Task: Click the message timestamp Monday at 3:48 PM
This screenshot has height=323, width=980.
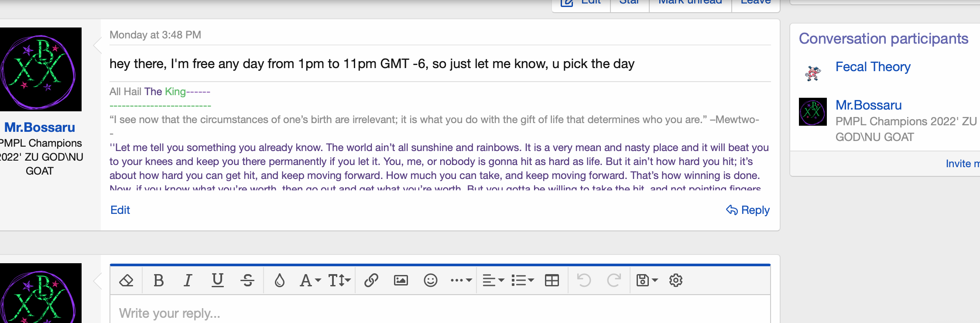Action: coord(155,35)
